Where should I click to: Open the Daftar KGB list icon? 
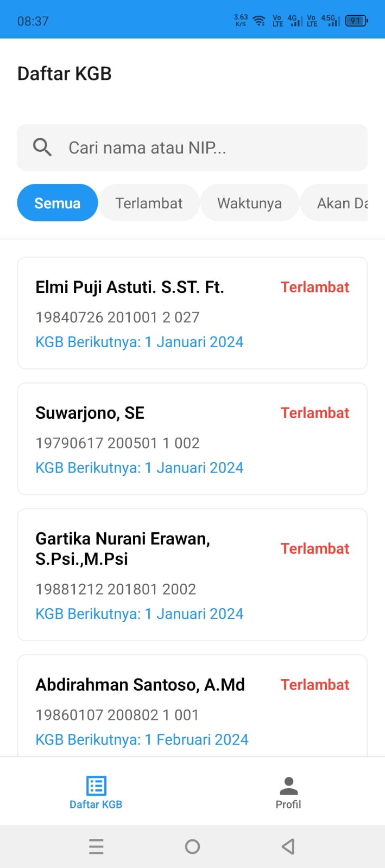(x=96, y=786)
